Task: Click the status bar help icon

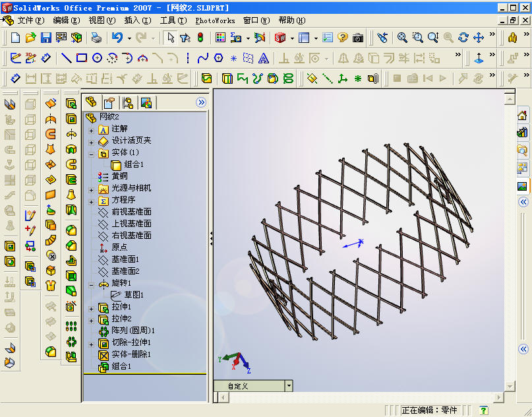Action: click(x=484, y=410)
